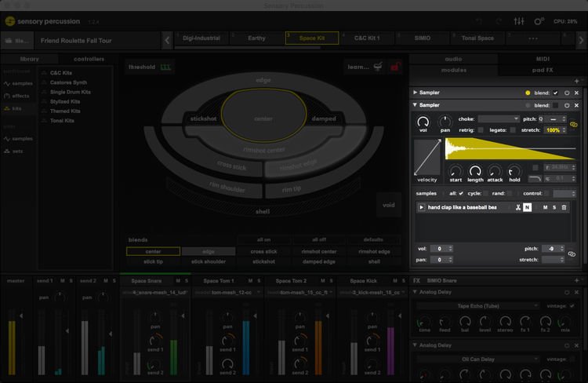Image resolution: width=588 pixels, height=383 pixels.
Task: Expand the first collapsed Sampler
Action: pos(415,93)
